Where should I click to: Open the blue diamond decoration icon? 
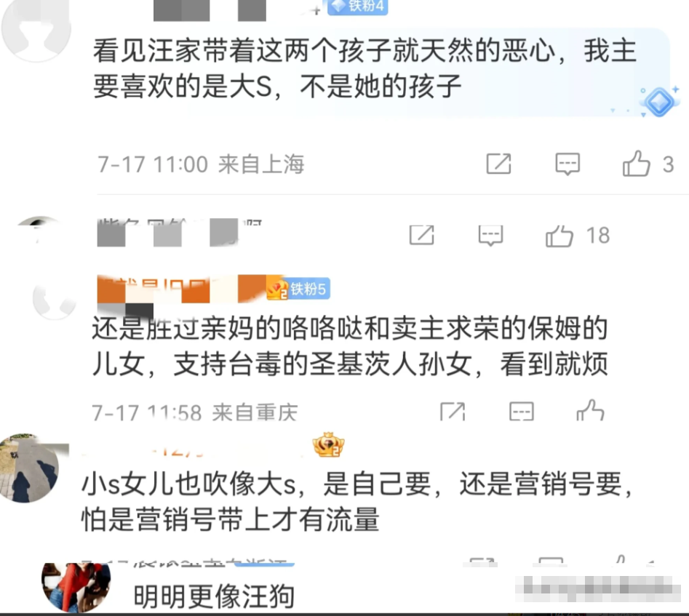click(x=659, y=102)
